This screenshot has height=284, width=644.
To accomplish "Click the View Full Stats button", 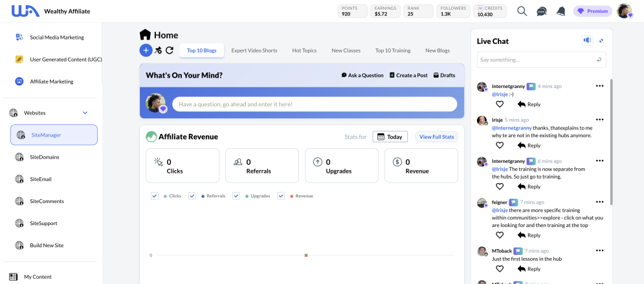I will tap(437, 137).
